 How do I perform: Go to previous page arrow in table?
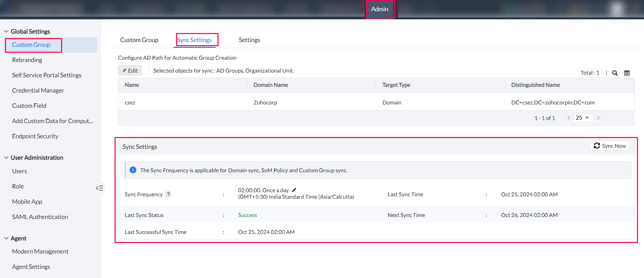569,118
